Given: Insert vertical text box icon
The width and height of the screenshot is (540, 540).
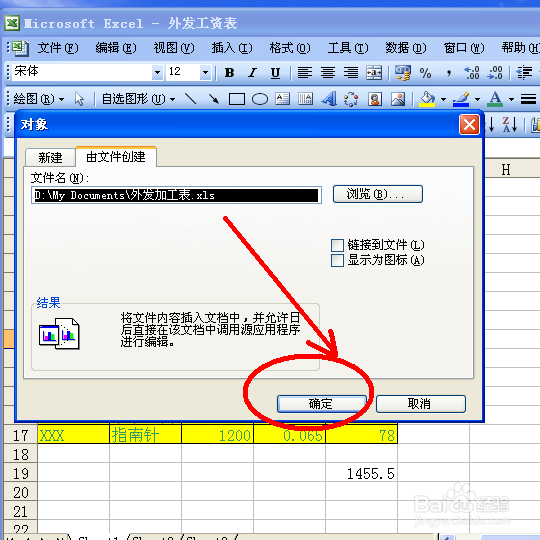Looking at the screenshot, I should click(x=305, y=99).
